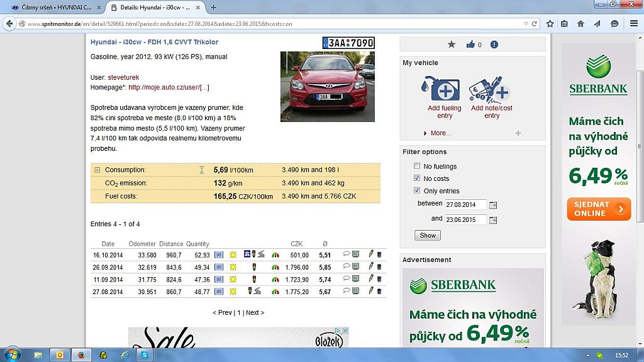Open the browser home page

(580, 24)
